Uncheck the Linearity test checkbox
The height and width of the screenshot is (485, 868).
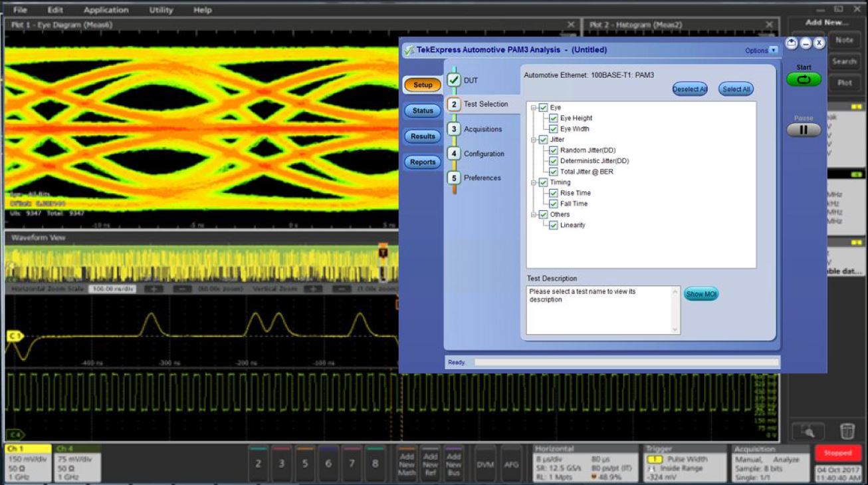coord(554,225)
